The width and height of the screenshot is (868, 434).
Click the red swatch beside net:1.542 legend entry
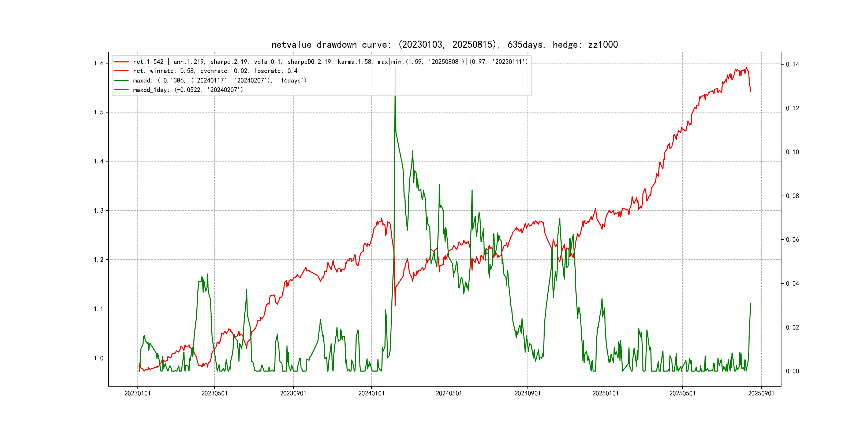(121, 62)
